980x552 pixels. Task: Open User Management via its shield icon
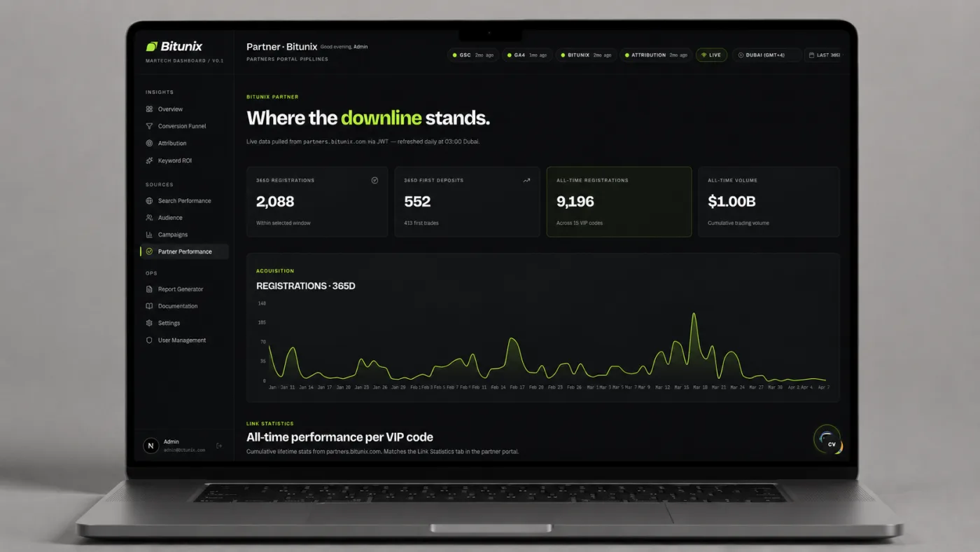pyautogui.click(x=149, y=340)
